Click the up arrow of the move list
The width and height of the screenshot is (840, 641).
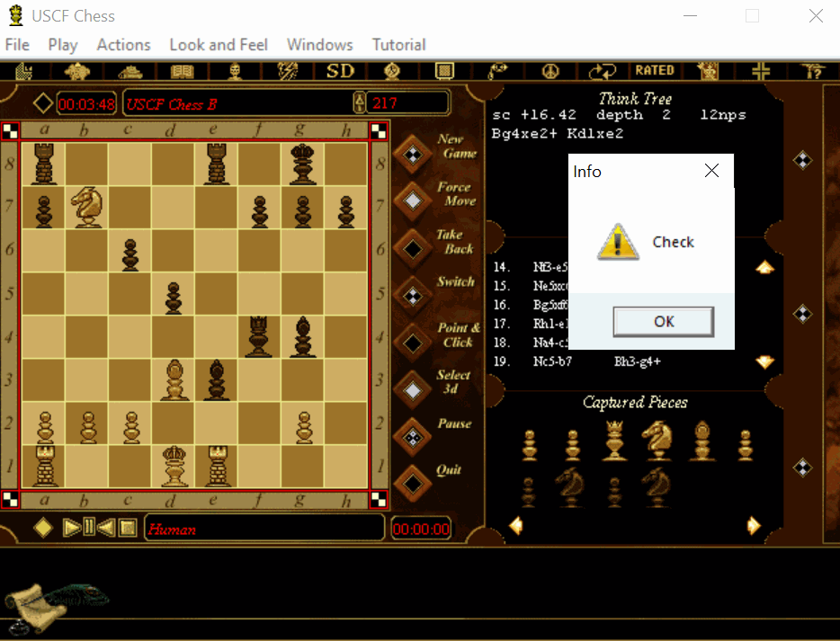click(x=764, y=267)
